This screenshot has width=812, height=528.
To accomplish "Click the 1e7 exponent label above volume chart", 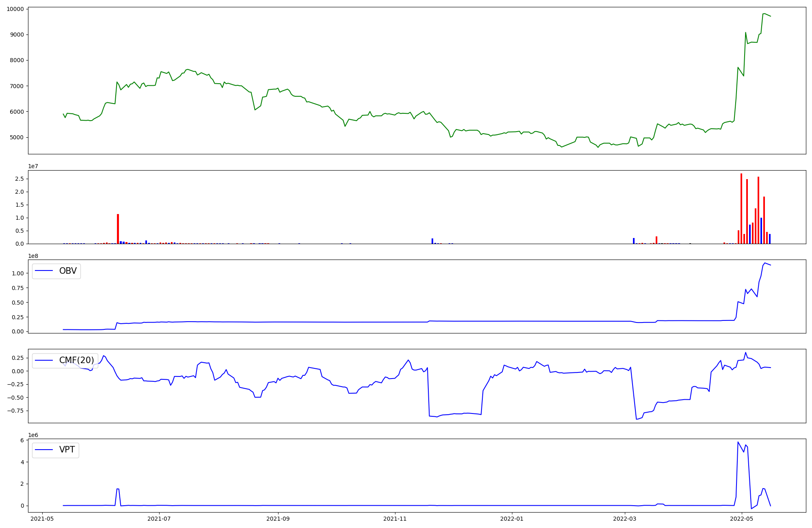I will [33, 167].
